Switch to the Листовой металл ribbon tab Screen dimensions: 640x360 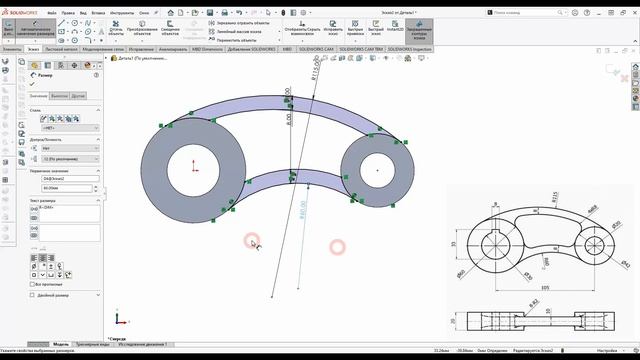click(61, 49)
